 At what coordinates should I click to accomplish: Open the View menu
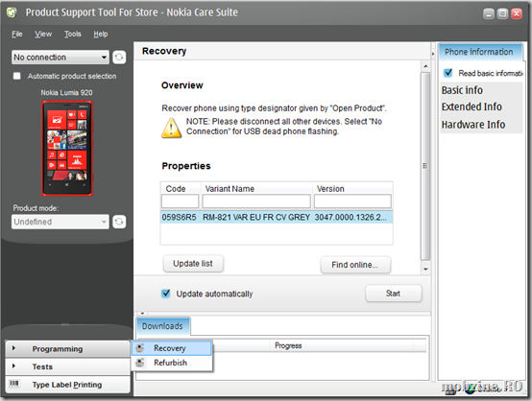pos(43,34)
